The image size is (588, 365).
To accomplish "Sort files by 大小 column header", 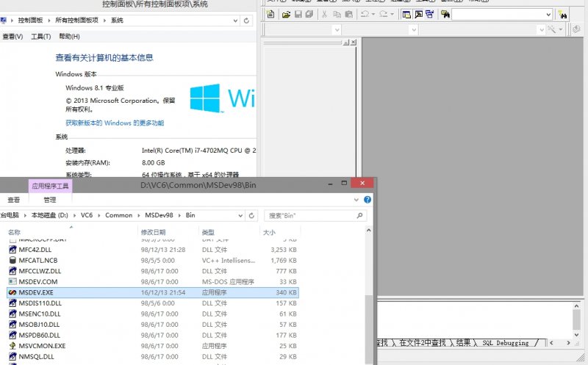I will click(269, 232).
